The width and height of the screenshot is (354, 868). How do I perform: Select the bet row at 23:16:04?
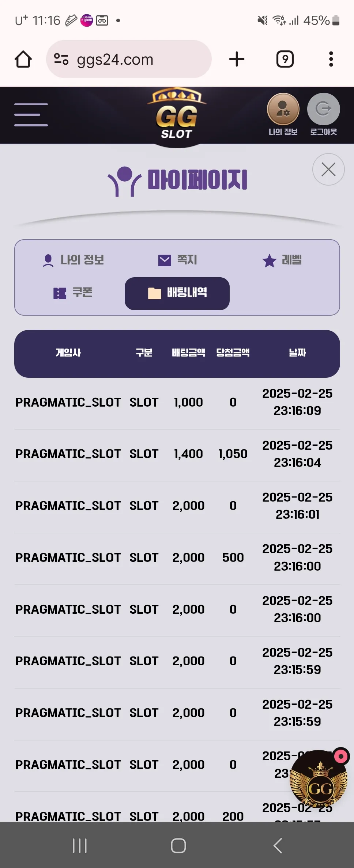pos(177,454)
